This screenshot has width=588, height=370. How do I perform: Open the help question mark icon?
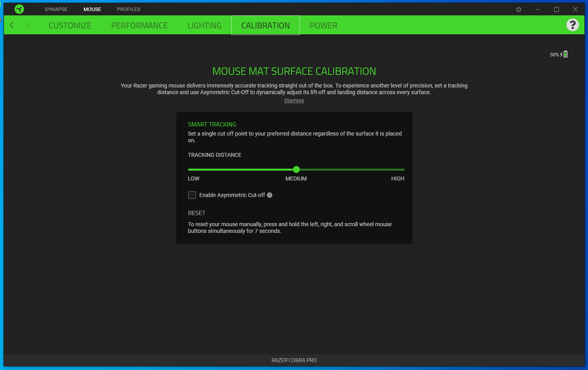pos(572,25)
